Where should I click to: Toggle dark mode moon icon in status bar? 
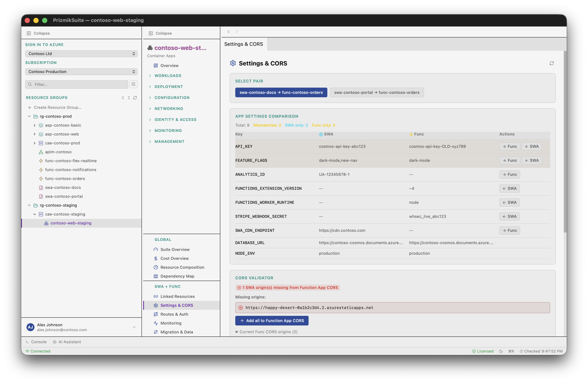[x=501, y=351]
